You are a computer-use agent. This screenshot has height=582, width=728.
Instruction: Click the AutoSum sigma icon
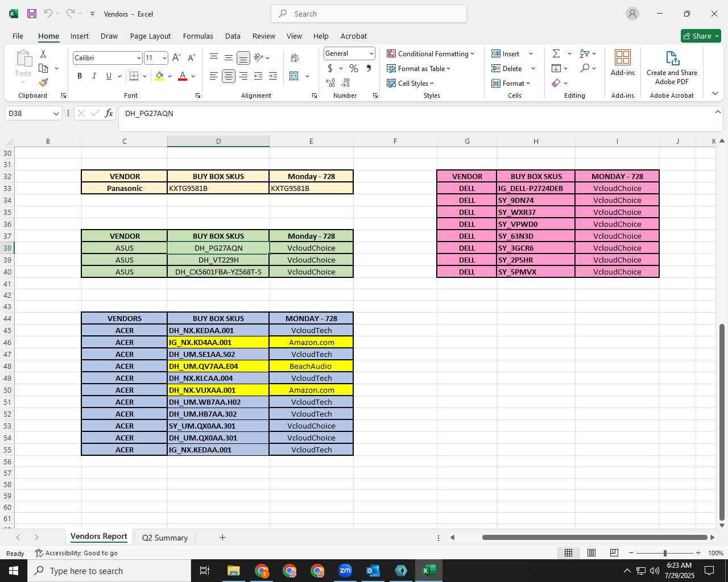[556, 53]
